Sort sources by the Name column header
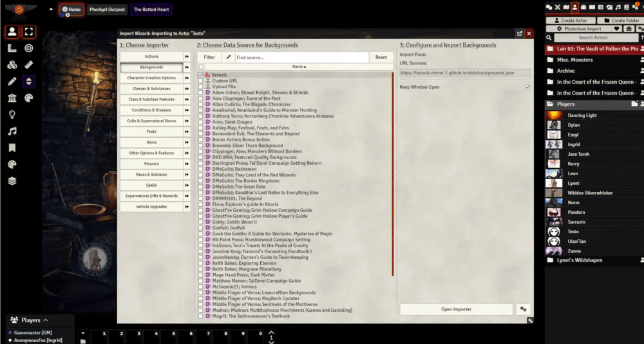Viewport: 644px width, 344px height. point(299,66)
